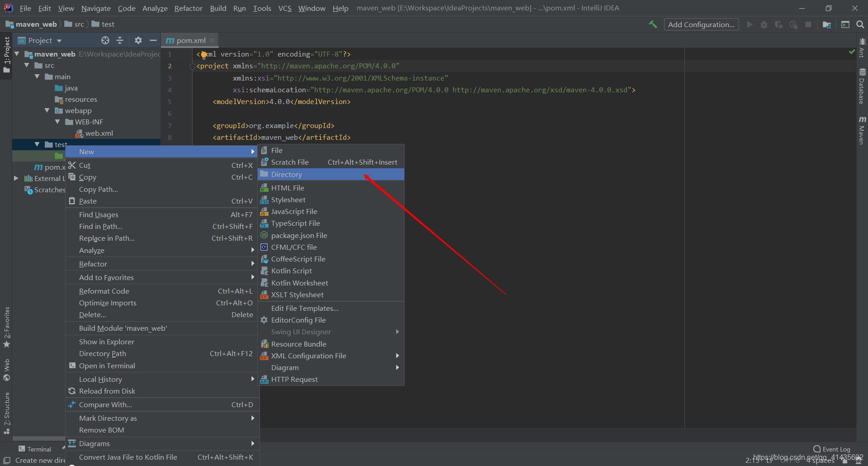Click Edit File Templates option

pyautogui.click(x=331, y=308)
